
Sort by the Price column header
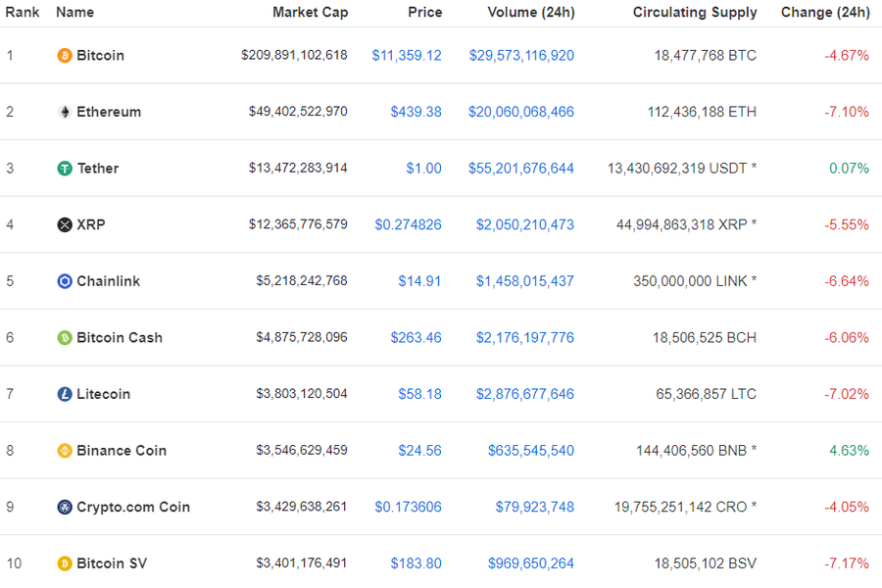pyautogui.click(x=424, y=13)
